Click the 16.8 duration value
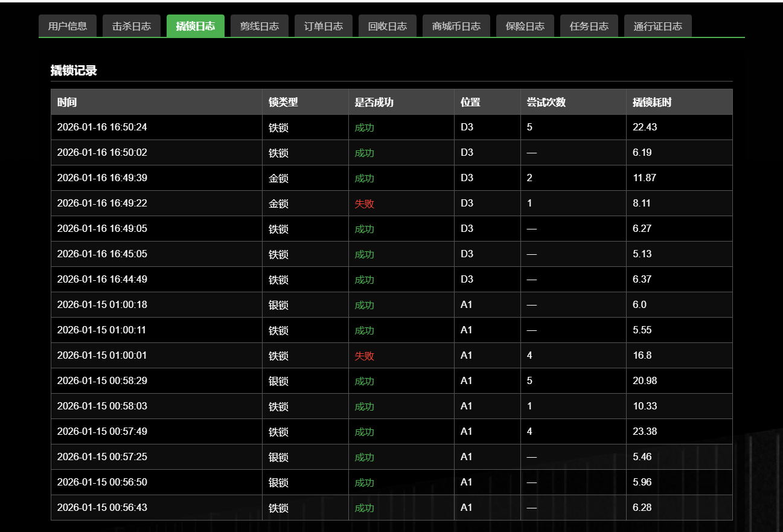 tap(642, 356)
